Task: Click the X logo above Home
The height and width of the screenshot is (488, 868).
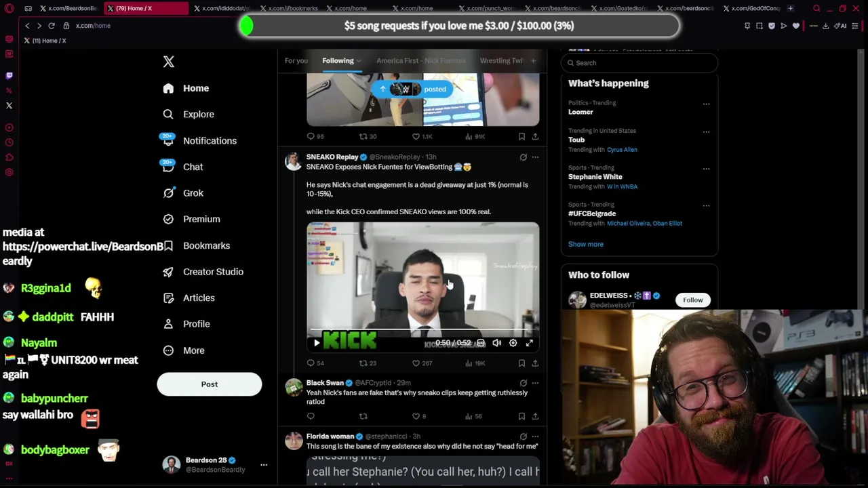Action: click(168, 62)
